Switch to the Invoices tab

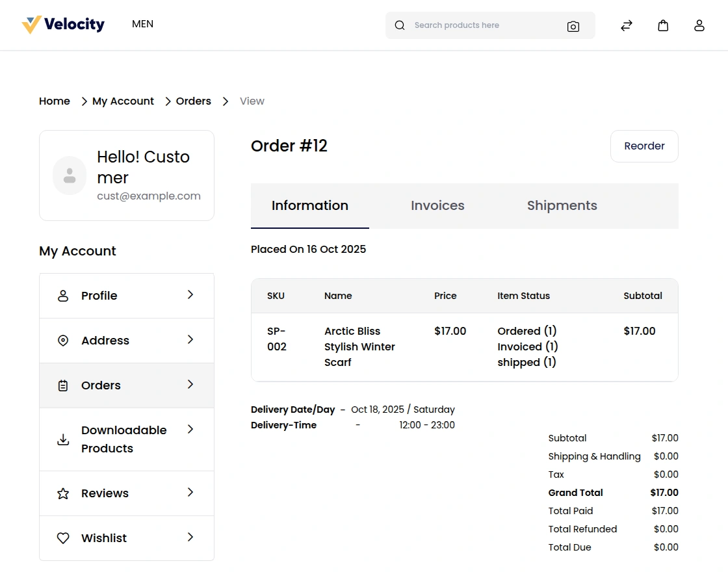tap(437, 205)
